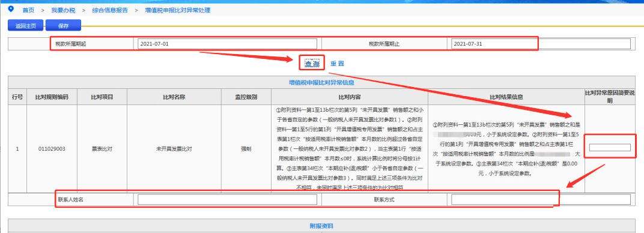
Task: Click 增值税申报比对异常处理 breadcrumb item
Action: (x=177, y=10)
